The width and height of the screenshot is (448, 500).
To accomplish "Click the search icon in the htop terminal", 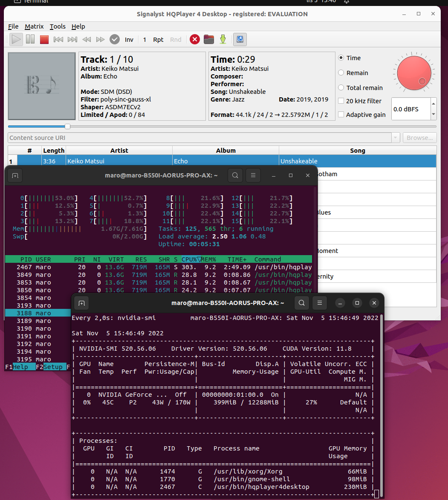I will point(235,175).
